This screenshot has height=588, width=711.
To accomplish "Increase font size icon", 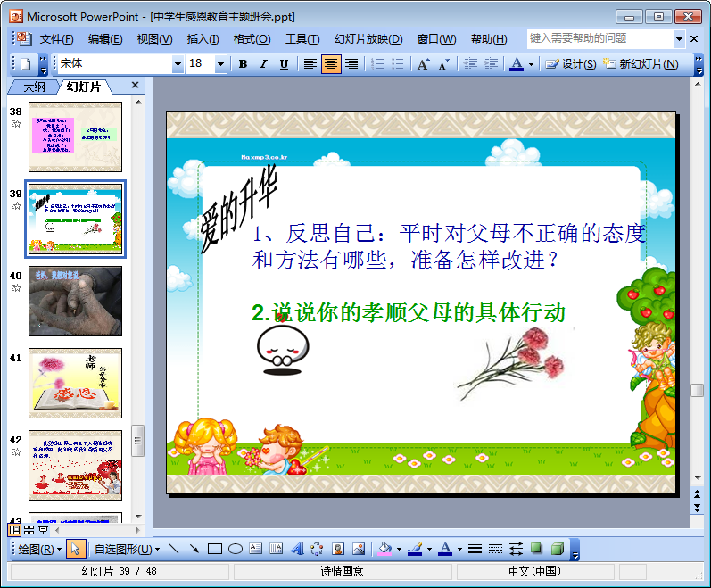I will point(424,64).
